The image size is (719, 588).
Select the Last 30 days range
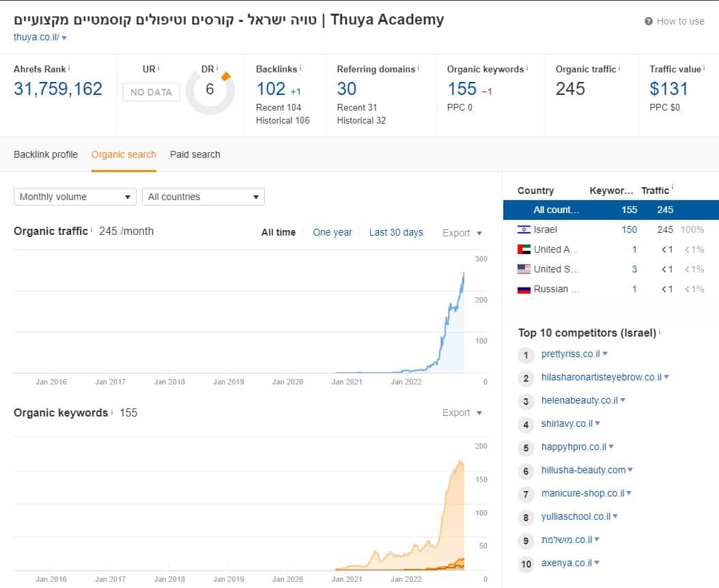coord(396,233)
